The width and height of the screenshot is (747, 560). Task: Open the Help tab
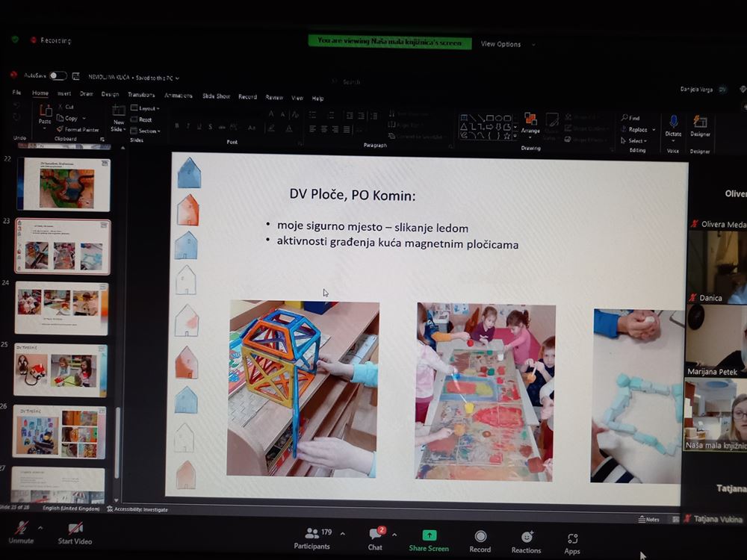(x=317, y=98)
